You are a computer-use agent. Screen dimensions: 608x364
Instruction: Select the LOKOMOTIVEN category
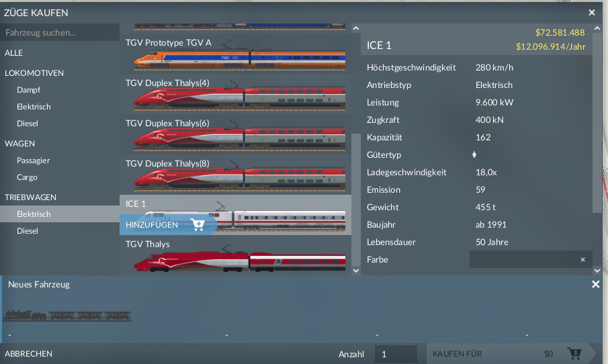pos(34,73)
